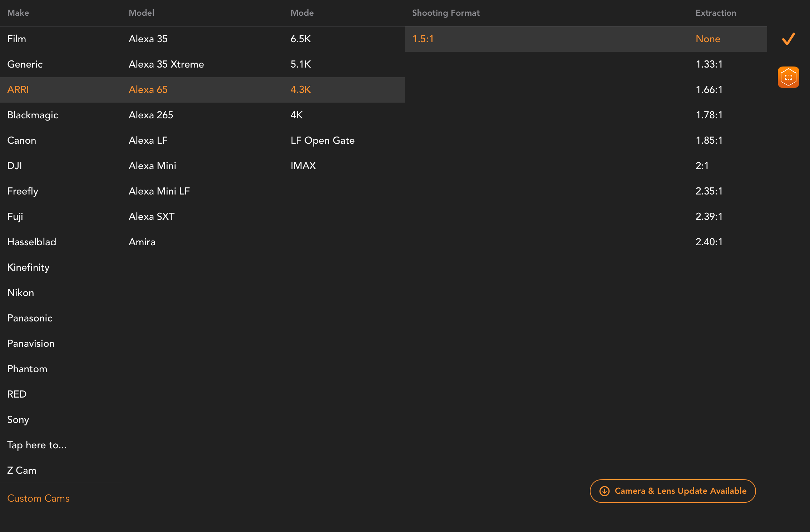810x532 pixels.
Task: Choose Alexa 35 model
Action: tap(202, 39)
